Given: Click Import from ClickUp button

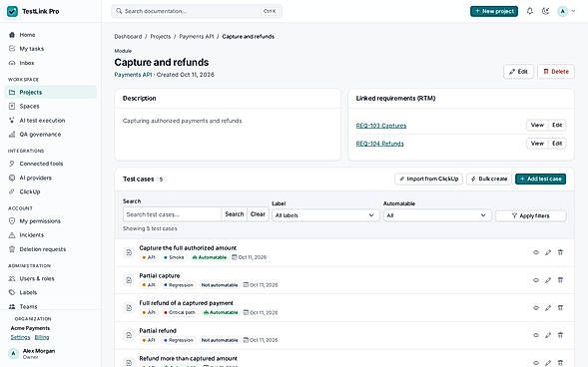Looking at the screenshot, I should pos(429,179).
